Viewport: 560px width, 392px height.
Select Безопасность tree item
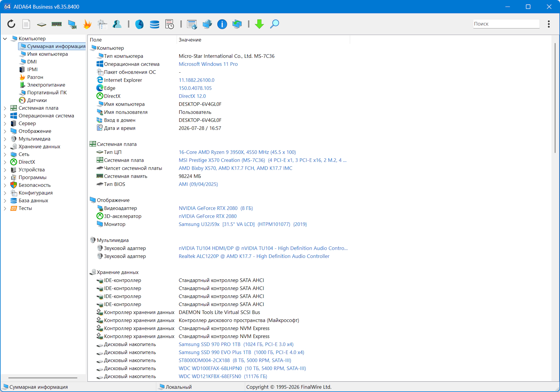tap(34, 185)
